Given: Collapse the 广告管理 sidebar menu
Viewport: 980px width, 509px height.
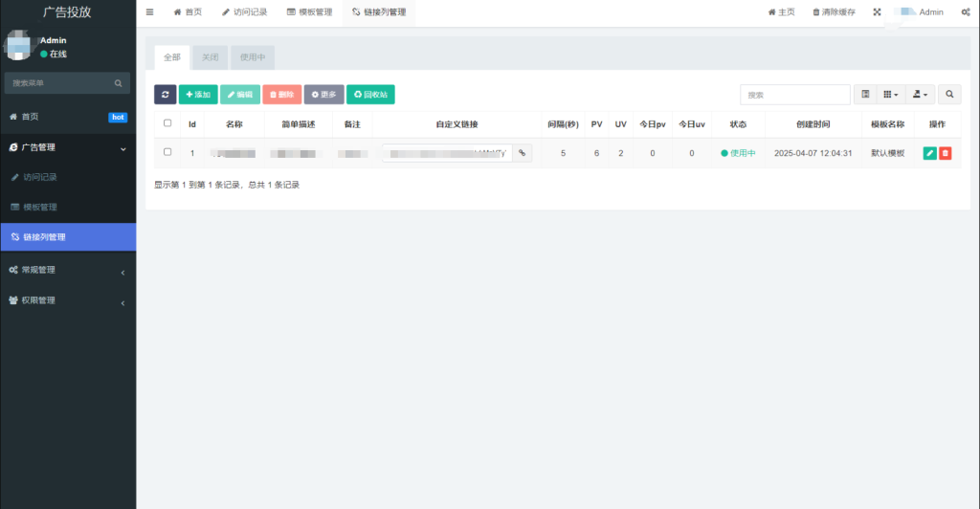Looking at the screenshot, I should tap(68, 147).
